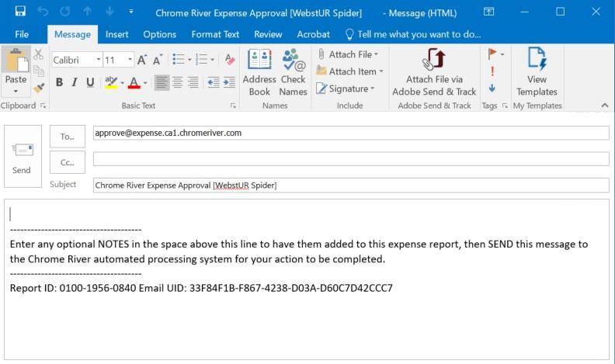Open highlight color dropdown arrow
The height and width of the screenshot is (364, 615).
coord(123,83)
